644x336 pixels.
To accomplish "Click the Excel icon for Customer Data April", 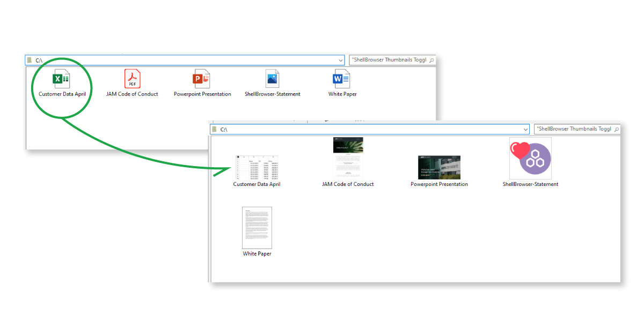I will click(61, 79).
